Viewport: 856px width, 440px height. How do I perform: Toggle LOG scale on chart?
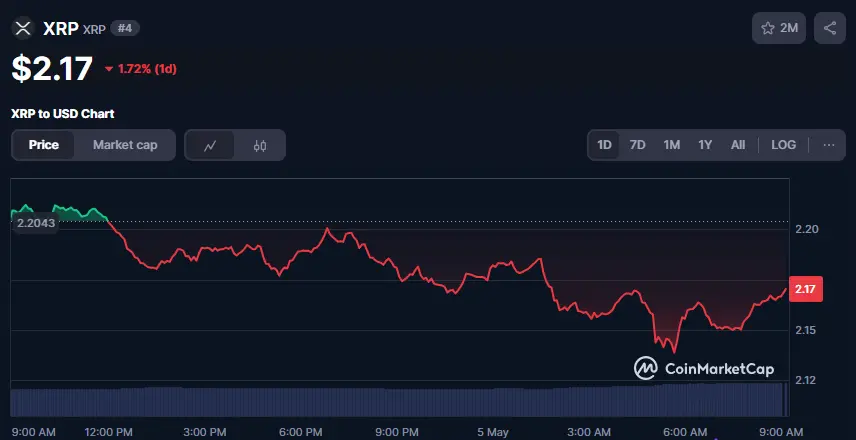tap(783, 145)
